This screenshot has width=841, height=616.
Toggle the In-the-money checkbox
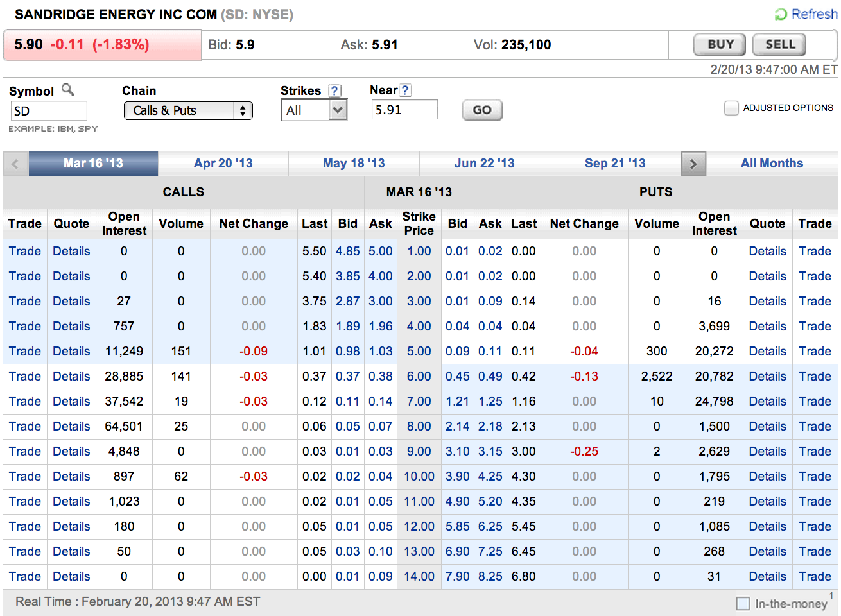click(x=743, y=603)
